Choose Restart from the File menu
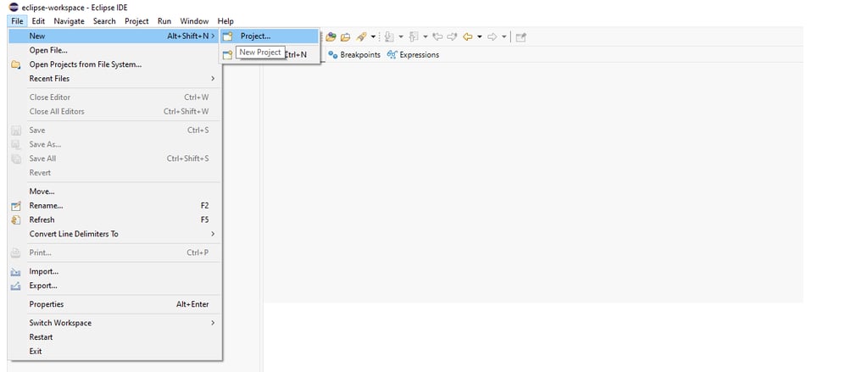 115,337
